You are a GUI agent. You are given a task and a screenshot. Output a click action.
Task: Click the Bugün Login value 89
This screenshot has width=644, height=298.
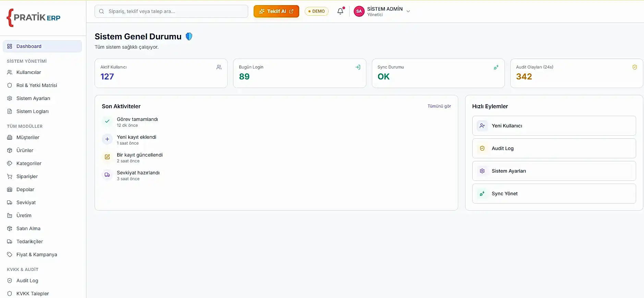(x=244, y=77)
